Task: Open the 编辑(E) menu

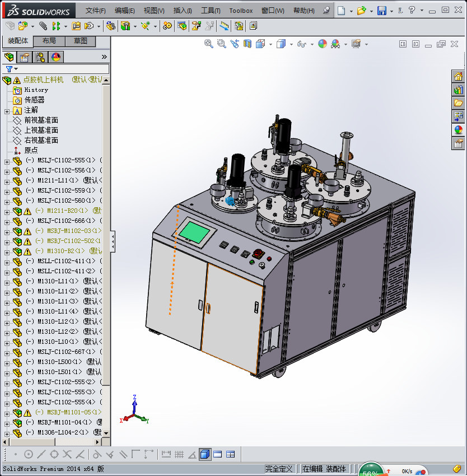Action: pyautogui.click(x=124, y=11)
